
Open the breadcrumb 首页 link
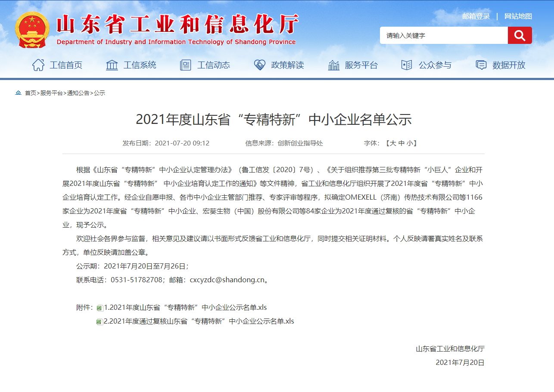(31, 93)
